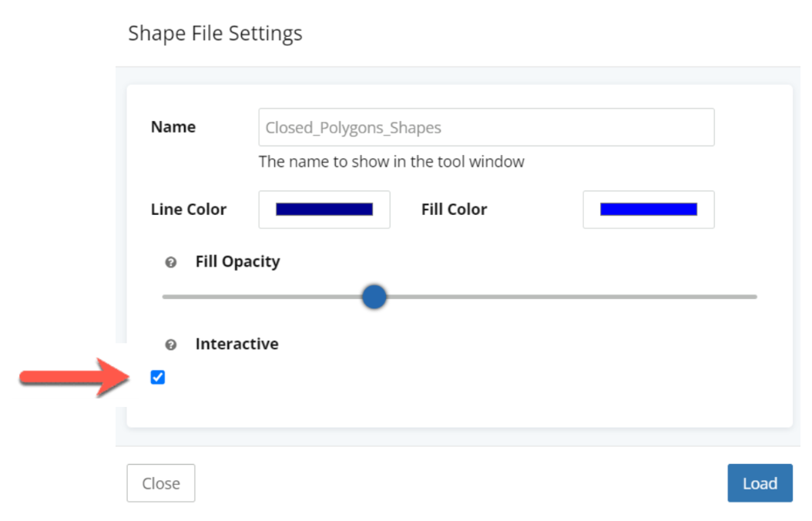Click the Name input field
This screenshot has height=521, width=812.
486,127
